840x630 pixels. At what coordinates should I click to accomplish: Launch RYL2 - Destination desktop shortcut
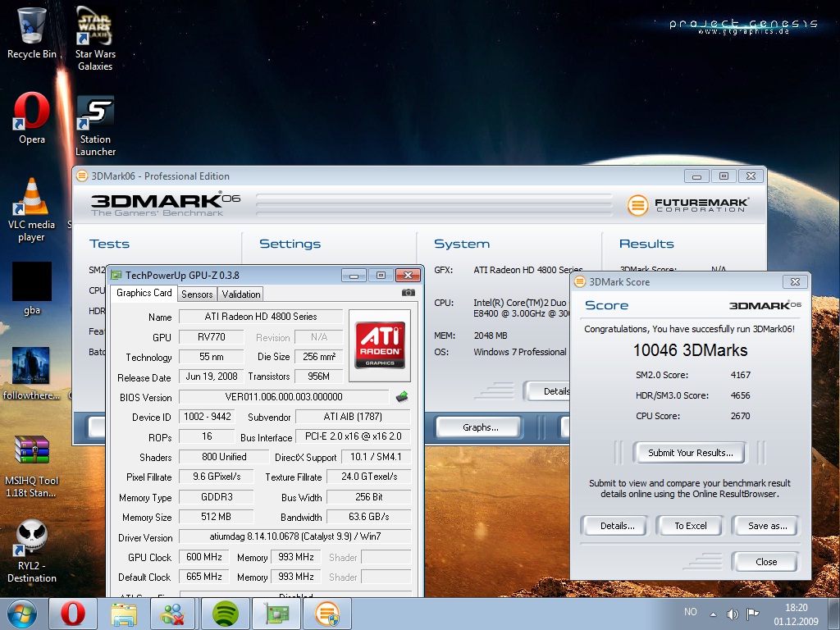[32, 550]
